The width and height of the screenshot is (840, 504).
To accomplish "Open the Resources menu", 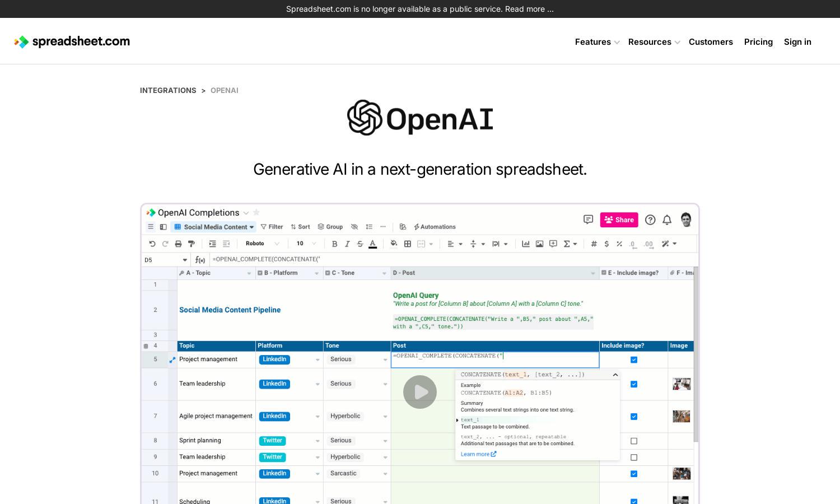I will [x=654, y=42].
